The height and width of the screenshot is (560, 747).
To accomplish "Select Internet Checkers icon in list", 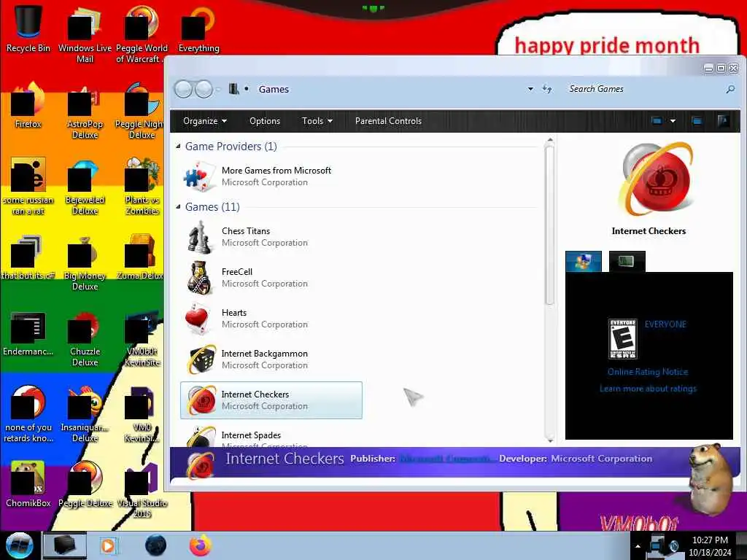I will pyautogui.click(x=201, y=400).
